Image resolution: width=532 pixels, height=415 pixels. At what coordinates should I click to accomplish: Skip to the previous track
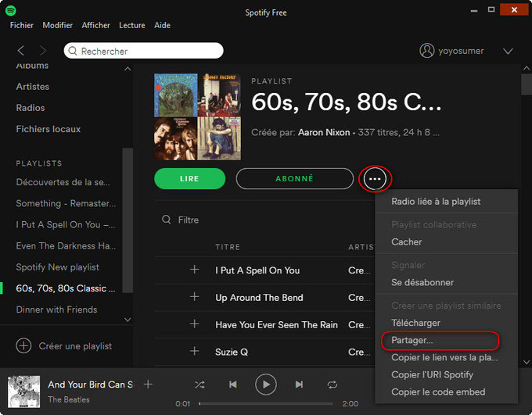coord(233,385)
